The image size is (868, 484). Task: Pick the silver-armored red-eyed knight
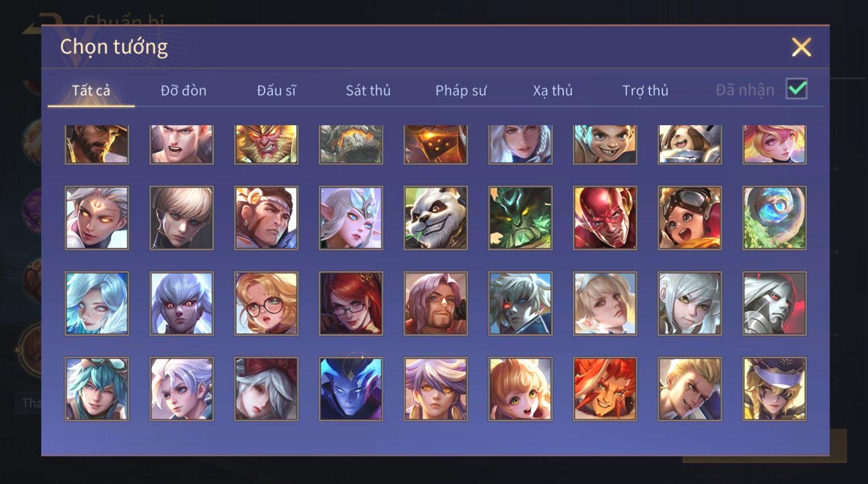point(775,303)
